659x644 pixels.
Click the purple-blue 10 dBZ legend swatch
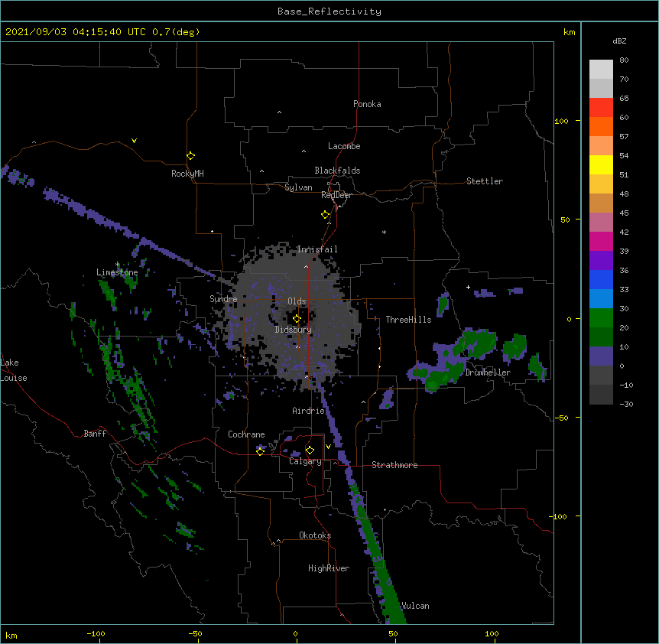coord(601,356)
